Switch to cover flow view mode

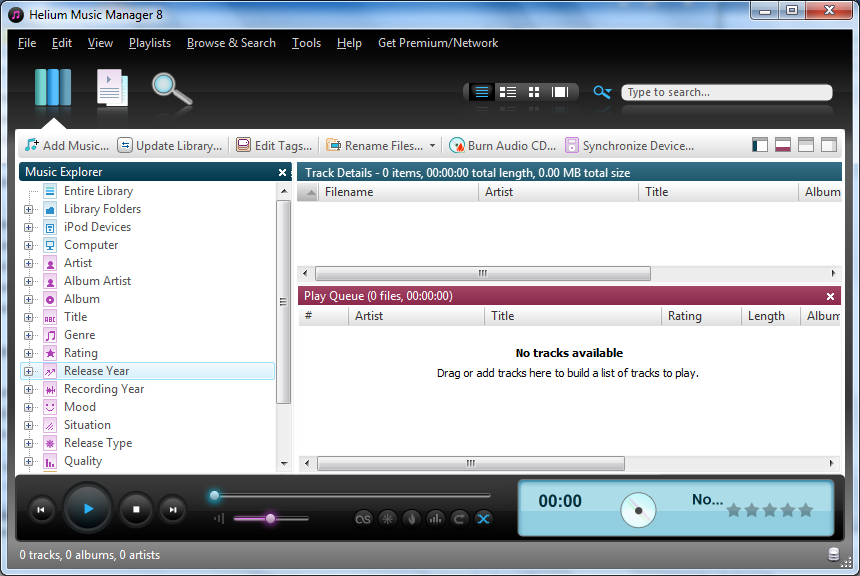[560, 92]
